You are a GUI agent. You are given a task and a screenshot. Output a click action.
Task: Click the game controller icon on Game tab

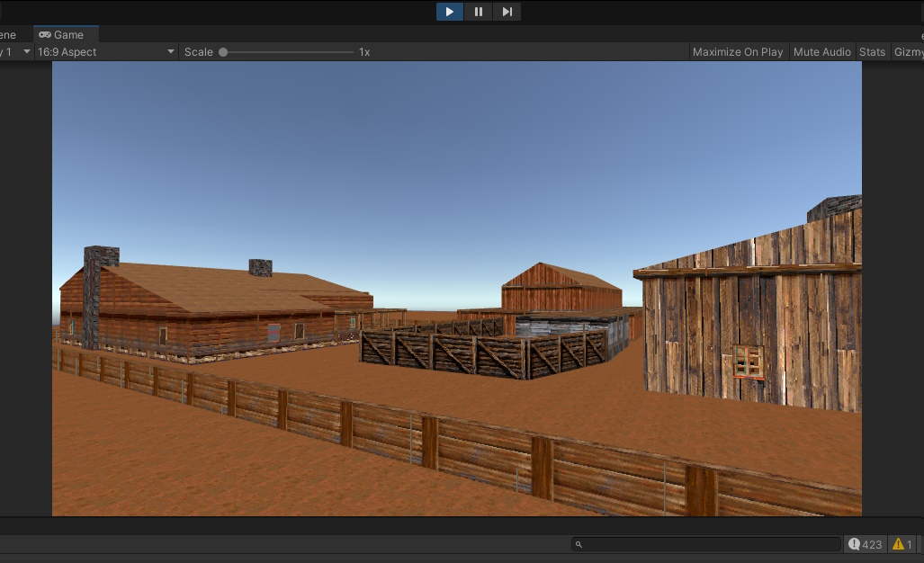45,35
